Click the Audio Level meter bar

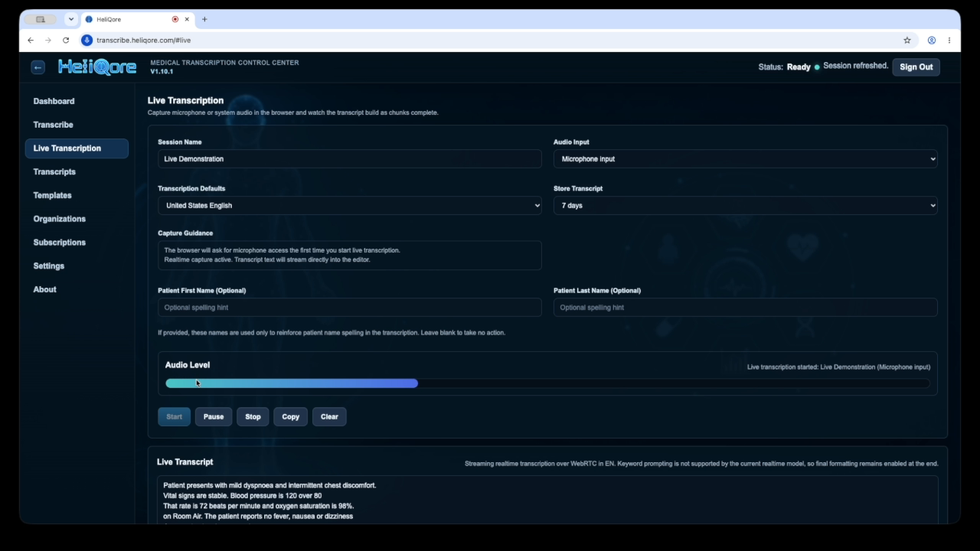pos(547,383)
